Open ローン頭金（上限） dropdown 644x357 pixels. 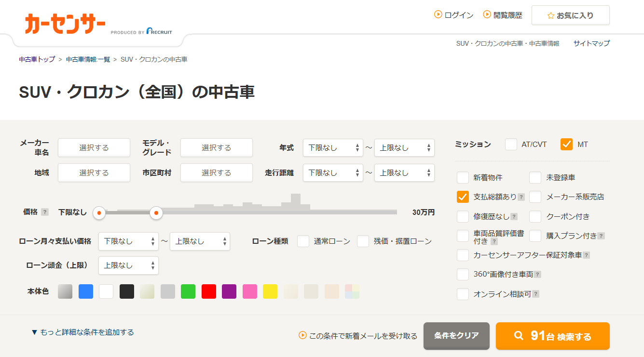click(128, 265)
